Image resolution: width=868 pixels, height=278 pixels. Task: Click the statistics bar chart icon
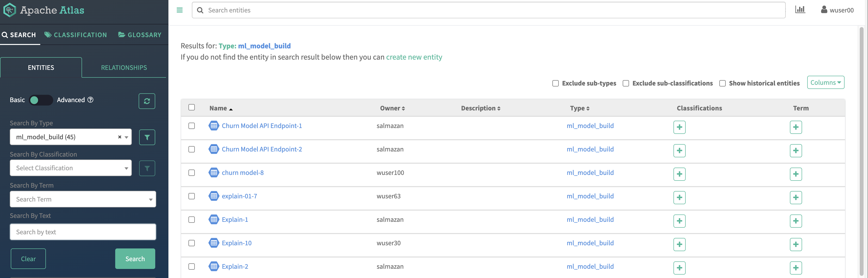tap(800, 10)
